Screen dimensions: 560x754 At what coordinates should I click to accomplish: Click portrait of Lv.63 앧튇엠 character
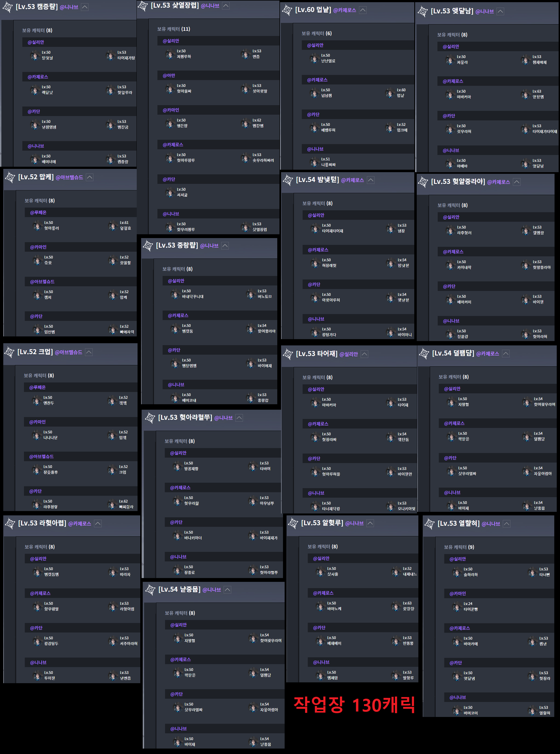pyautogui.click(x=525, y=94)
